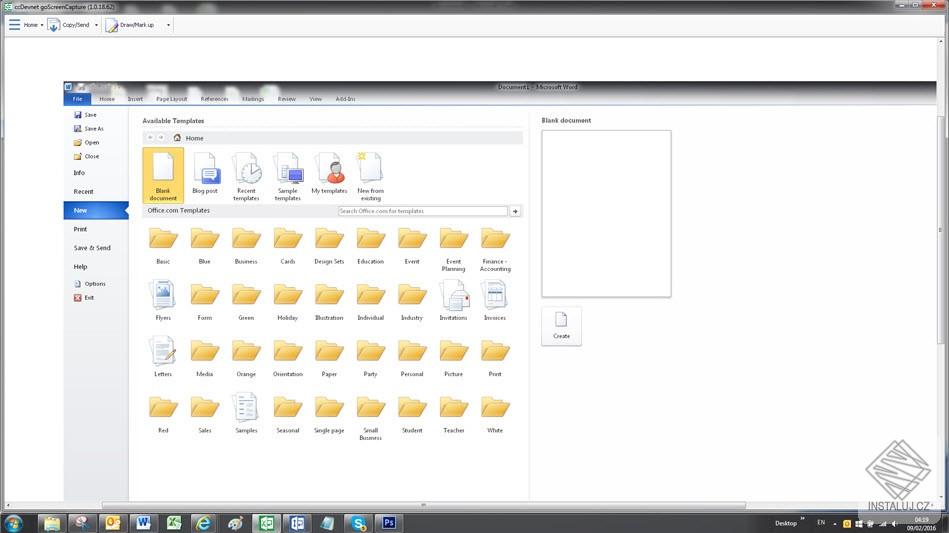949x533 pixels.
Task: Click the Blank document preview thumbnail
Action: point(606,214)
